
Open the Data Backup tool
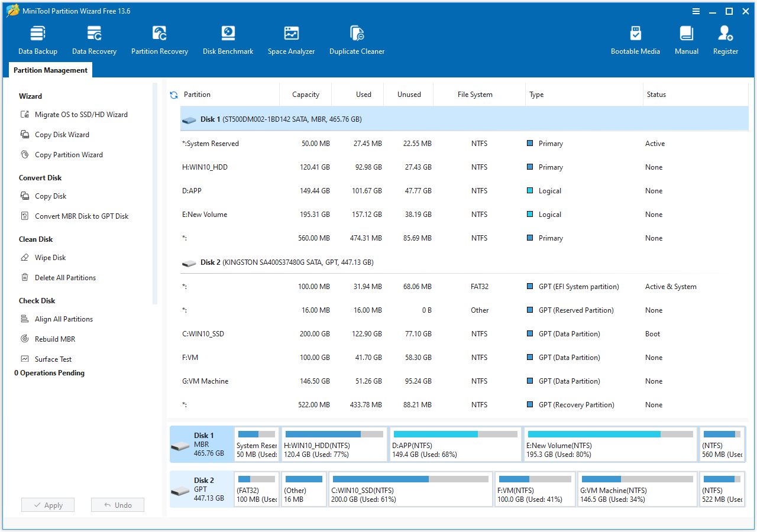click(x=37, y=39)
